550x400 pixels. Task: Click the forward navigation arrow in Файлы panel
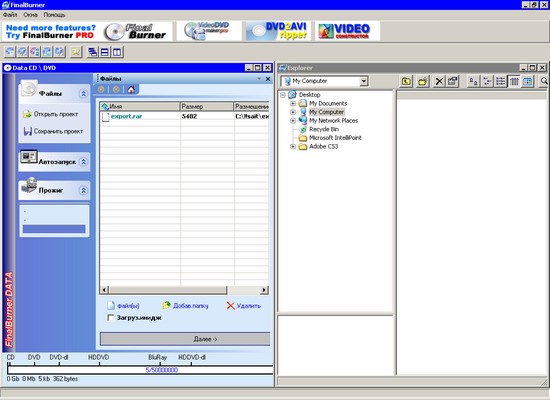(116, 89)
